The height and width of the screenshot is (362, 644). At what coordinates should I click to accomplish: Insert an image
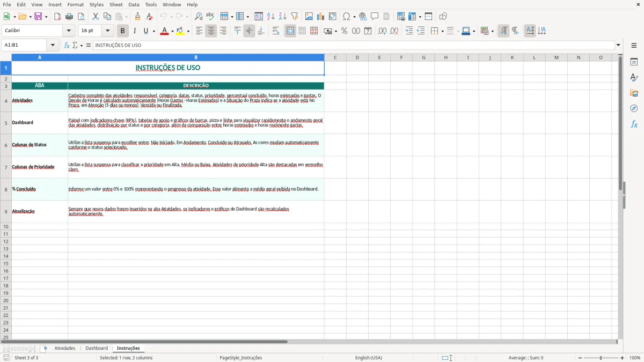(x=309, y=17)
